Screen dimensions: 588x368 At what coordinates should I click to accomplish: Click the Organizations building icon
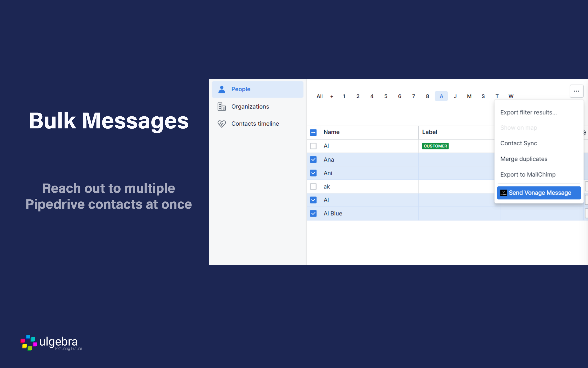pyautogui.click(x=222, y=106)
